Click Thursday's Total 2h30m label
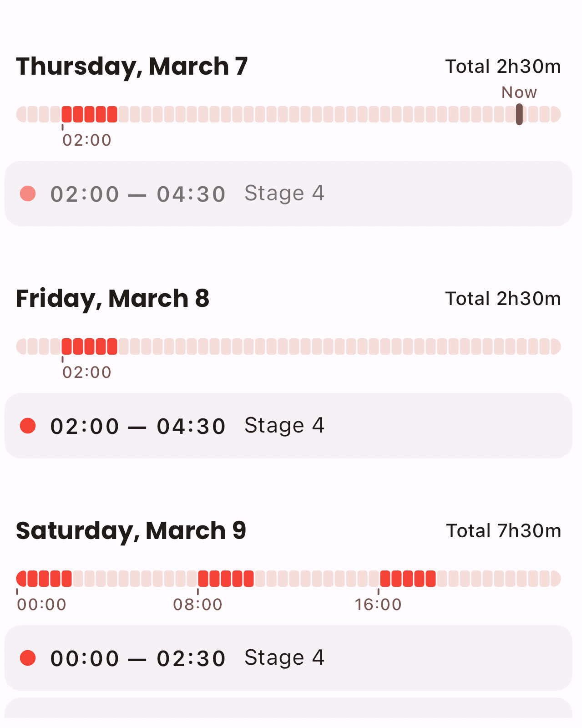 point(503,66)
